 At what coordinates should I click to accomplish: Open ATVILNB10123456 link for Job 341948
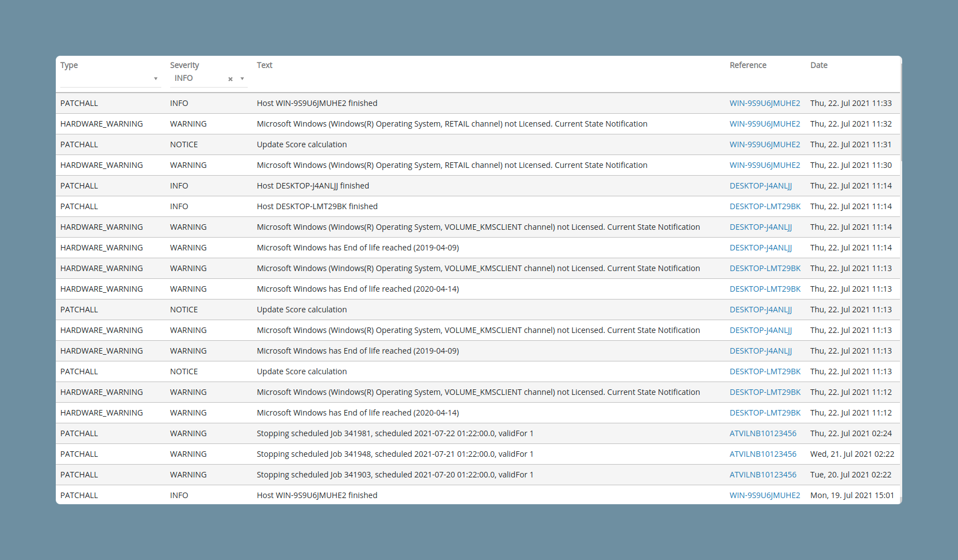pyautogui.click(x=763, y=454)
